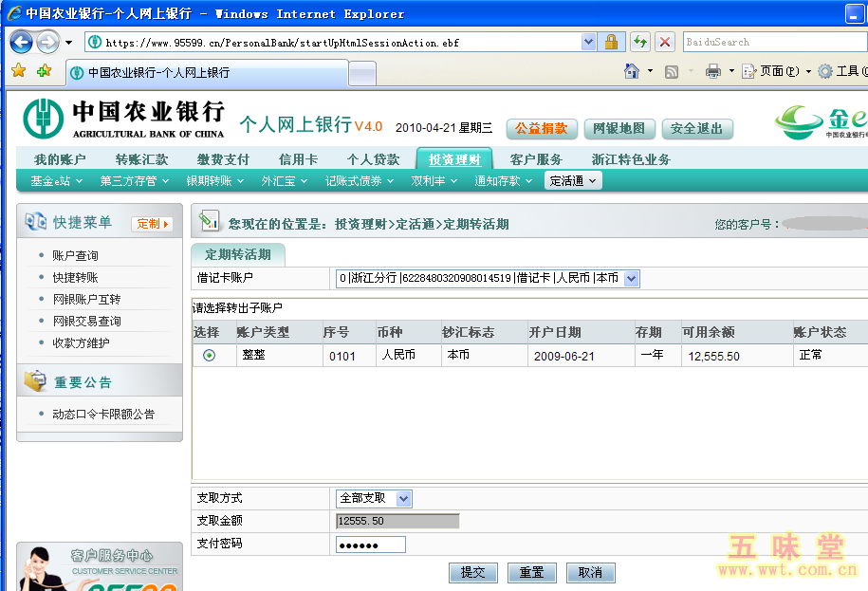Click the 安全退出 logout button
Viewport: 868px width, 591px height.
[697, 129]
